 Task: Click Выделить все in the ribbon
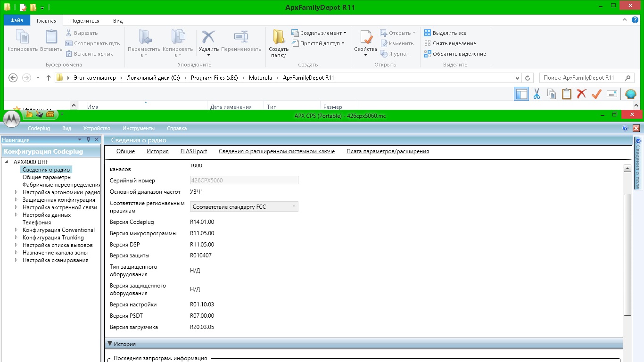[x=445, y=33]
